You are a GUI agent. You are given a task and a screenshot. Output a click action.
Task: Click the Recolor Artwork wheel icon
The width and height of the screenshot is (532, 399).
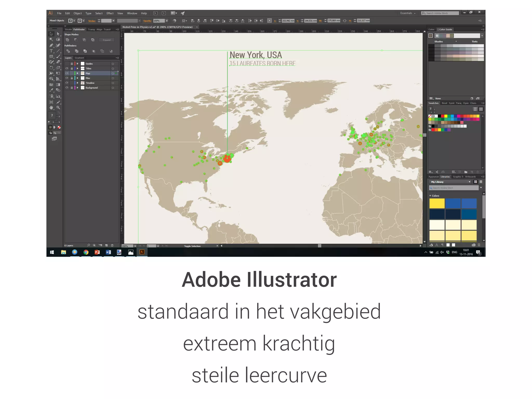tap(175, 21)
